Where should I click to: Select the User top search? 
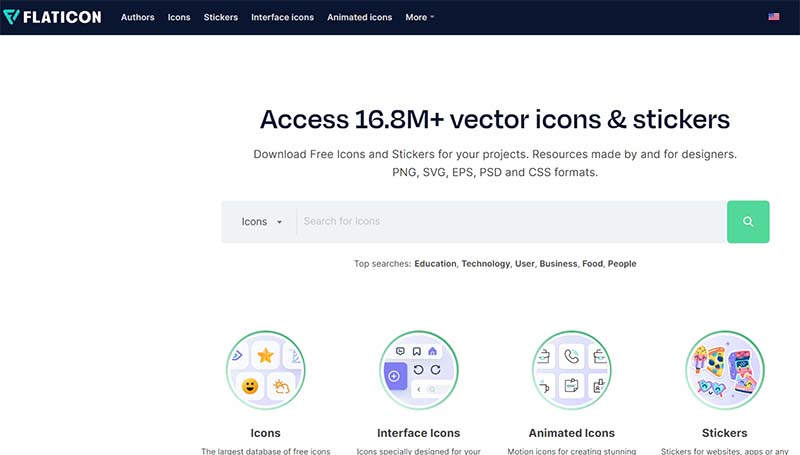(x=524, y=264)
